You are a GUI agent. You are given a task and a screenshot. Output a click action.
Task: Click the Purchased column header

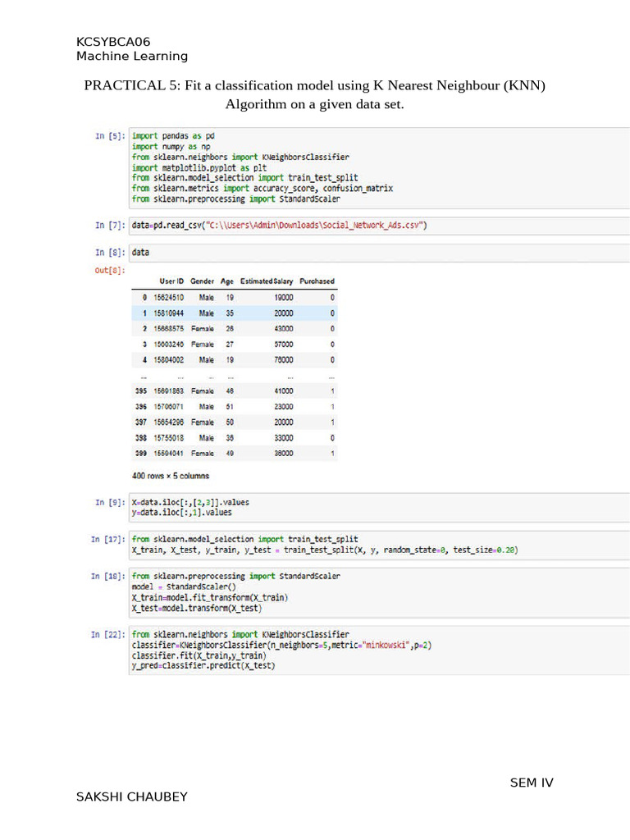(317, 281)
